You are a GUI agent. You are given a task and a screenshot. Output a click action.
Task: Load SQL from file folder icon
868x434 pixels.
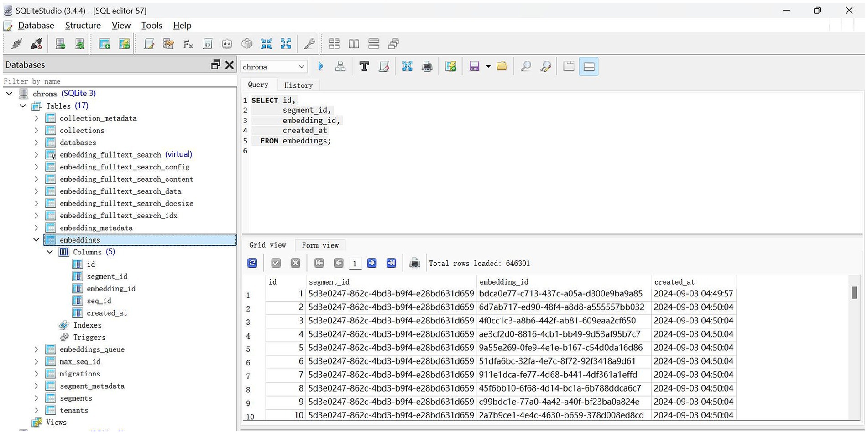(502, 67)
